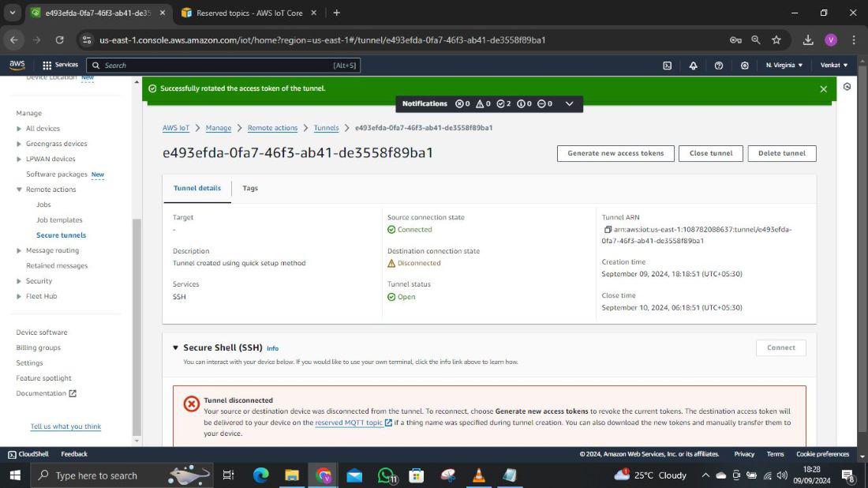Open Microsoft Store from taskbar
This screenshot has width=868, height=488.
tap(417, 475)
